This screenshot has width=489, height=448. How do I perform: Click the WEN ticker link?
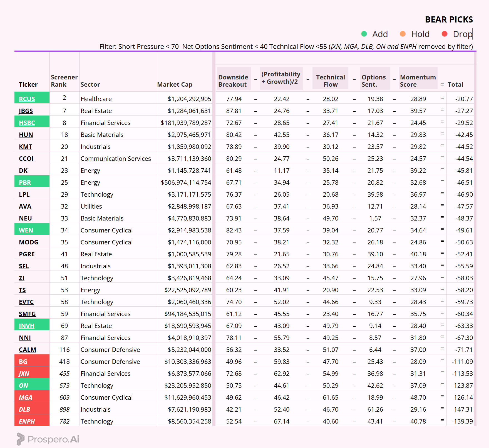click(x=26, y=230)
